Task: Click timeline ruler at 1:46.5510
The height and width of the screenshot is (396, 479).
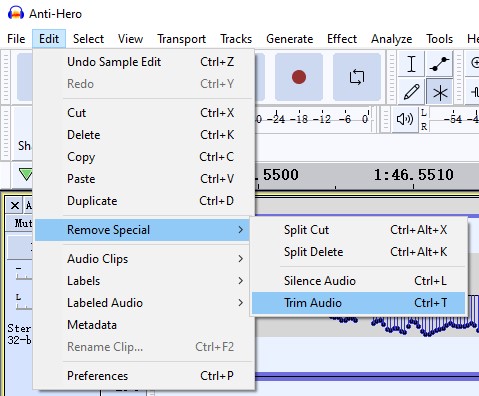Action: 413,175
